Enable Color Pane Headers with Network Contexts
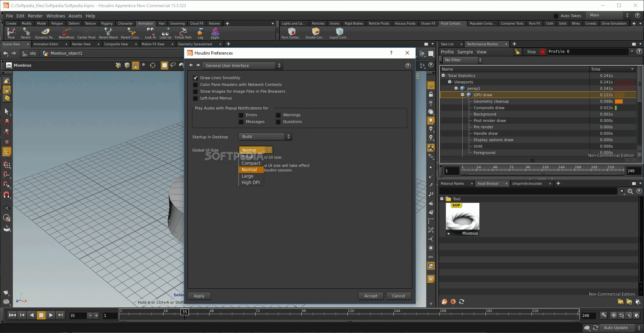Image resolution: width=644 pixels, height=333 pixels. [195, 84]
